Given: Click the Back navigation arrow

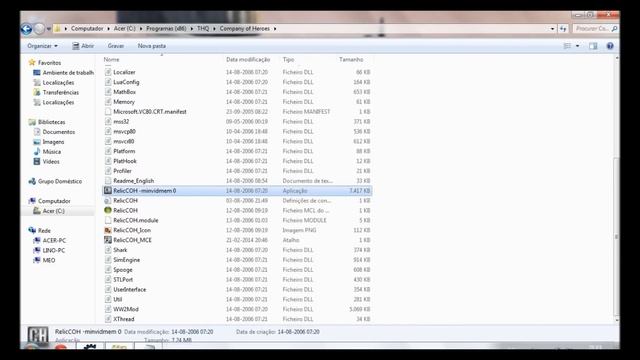Looking at the screenshot, I should pos(27,29).
